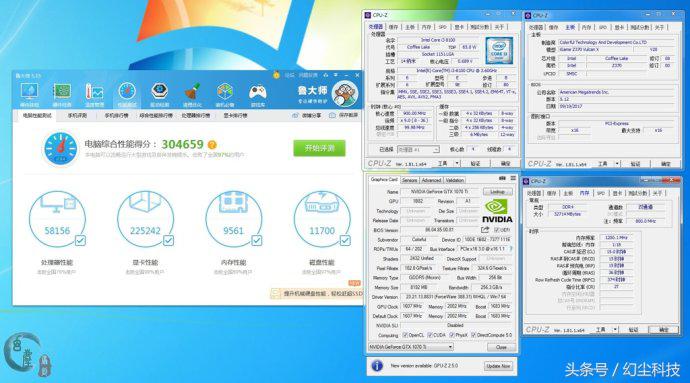
Task: Click the bus interface question mark in GPU-Z
Action: click(x=511, y=249)
